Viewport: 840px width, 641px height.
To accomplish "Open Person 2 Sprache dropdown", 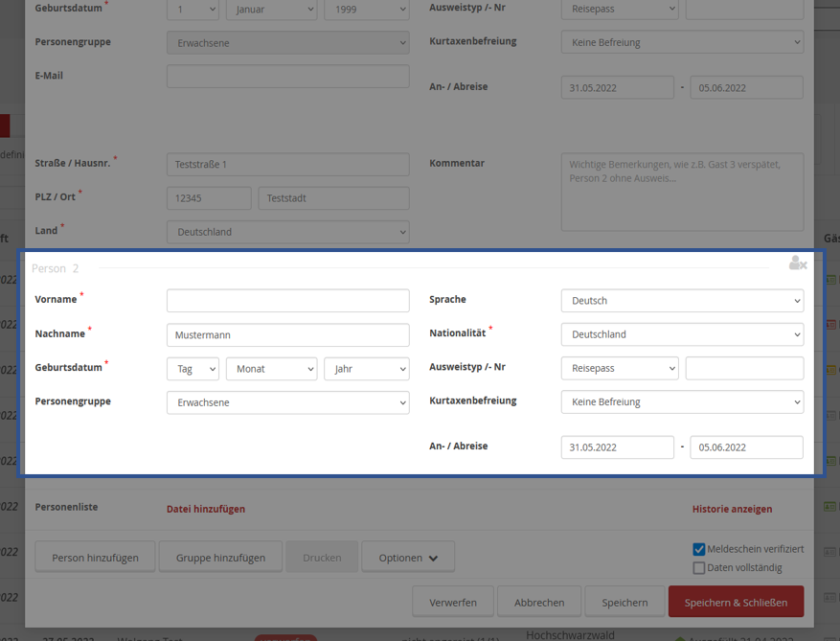I will tap(681, 301).
